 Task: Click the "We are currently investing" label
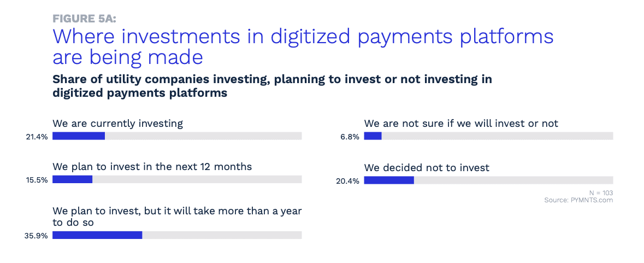[117, 123]
